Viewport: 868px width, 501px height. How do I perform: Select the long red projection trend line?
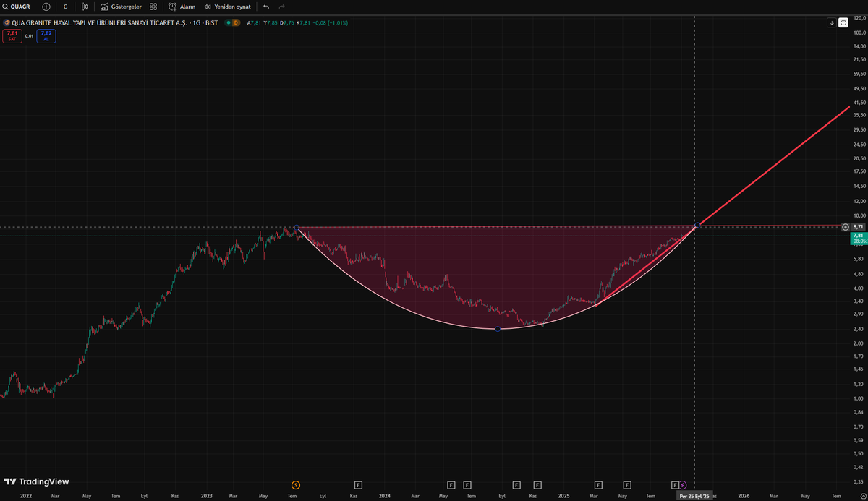(774, 166)
